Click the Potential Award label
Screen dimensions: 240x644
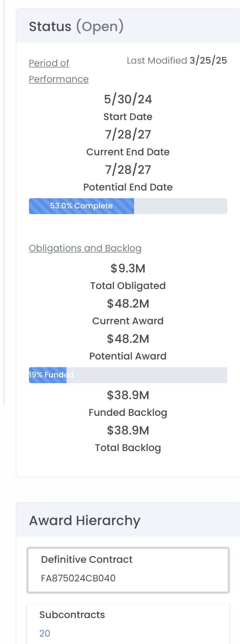tap(128, 356)
